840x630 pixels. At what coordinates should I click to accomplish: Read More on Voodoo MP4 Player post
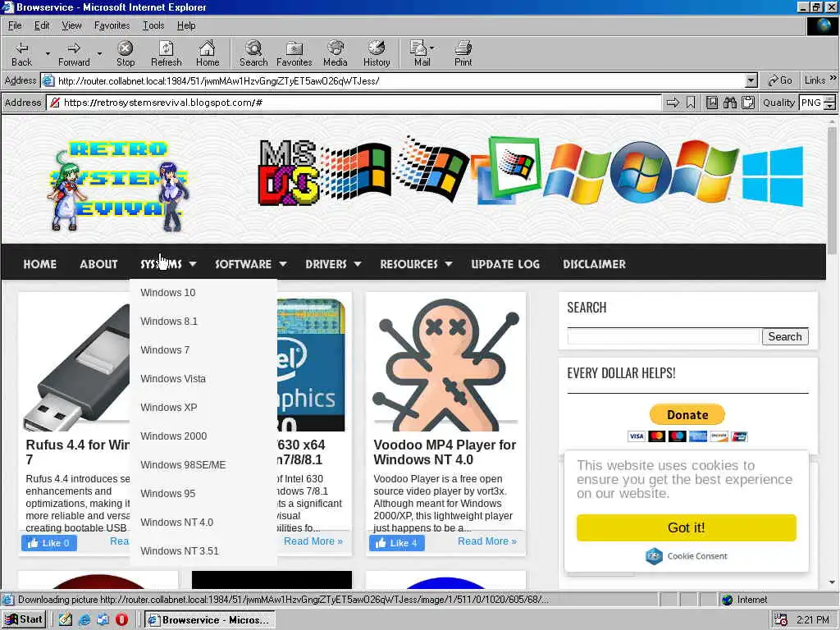tap(487, 541)
